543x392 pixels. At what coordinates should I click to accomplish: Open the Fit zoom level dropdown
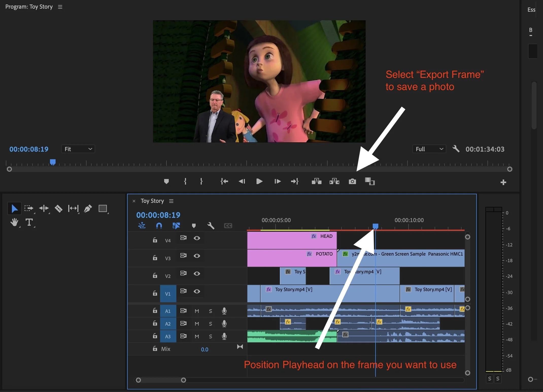pos(78,149)
